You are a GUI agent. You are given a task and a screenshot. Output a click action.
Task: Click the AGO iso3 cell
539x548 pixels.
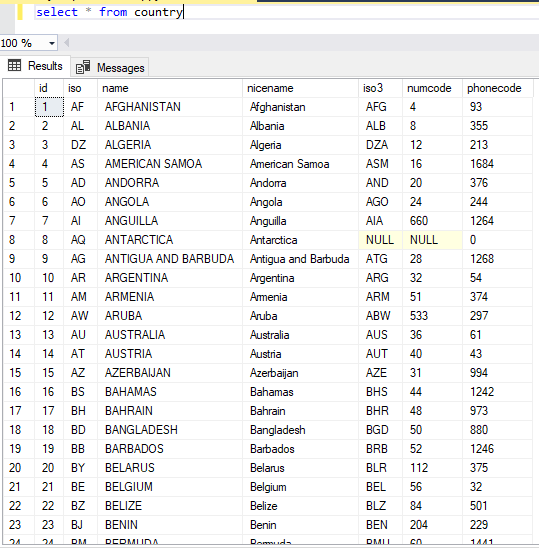coord(381,202)
